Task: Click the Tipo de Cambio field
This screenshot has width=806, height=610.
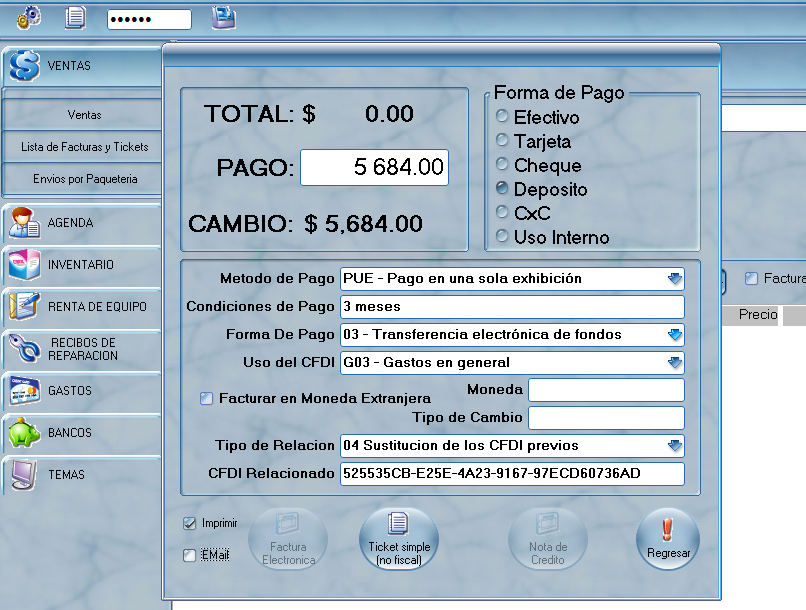Action: [606, 418]
